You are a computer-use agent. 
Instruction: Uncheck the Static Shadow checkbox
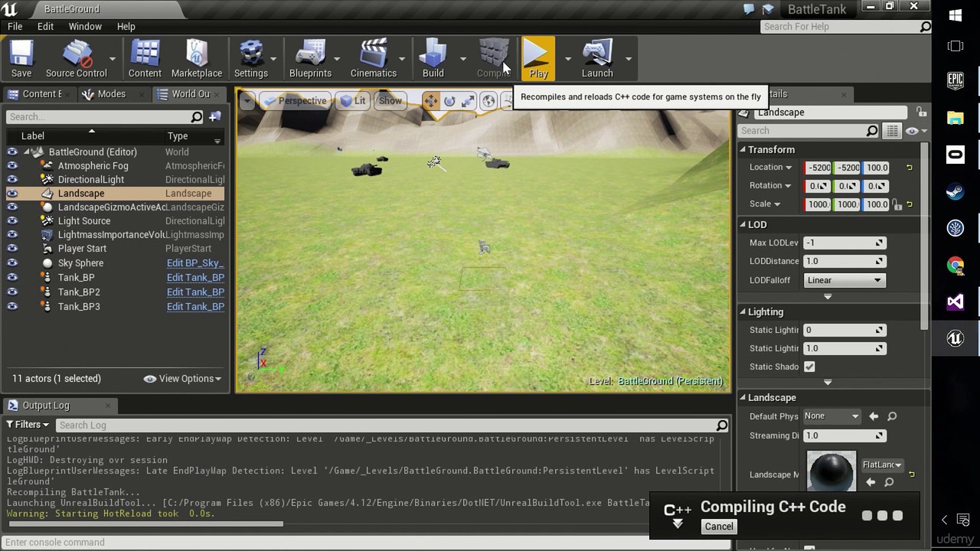pyautogui.click(x=809, y=367)
